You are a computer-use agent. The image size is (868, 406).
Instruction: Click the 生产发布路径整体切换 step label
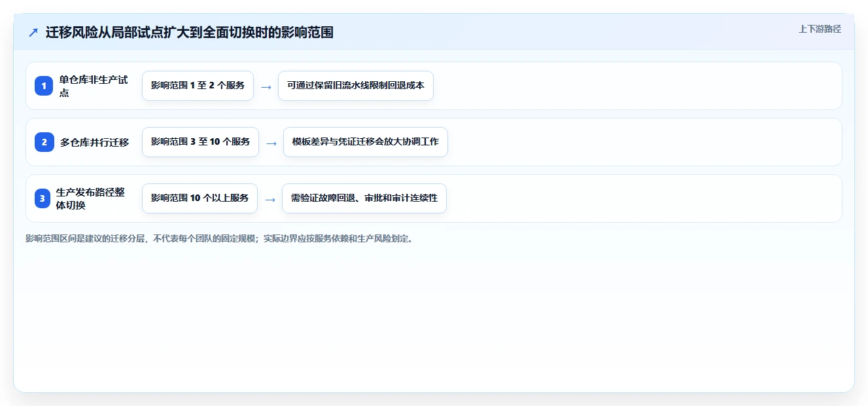[90, 198]
